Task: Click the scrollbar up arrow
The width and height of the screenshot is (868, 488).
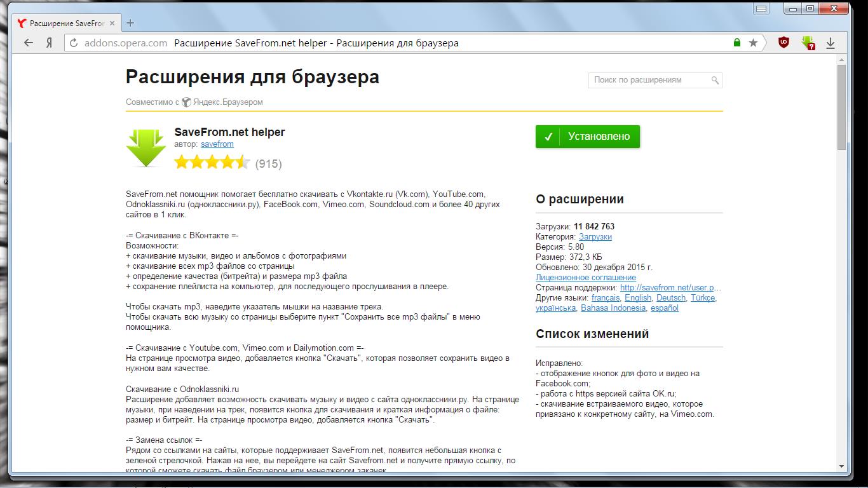Action: (841, 59)
